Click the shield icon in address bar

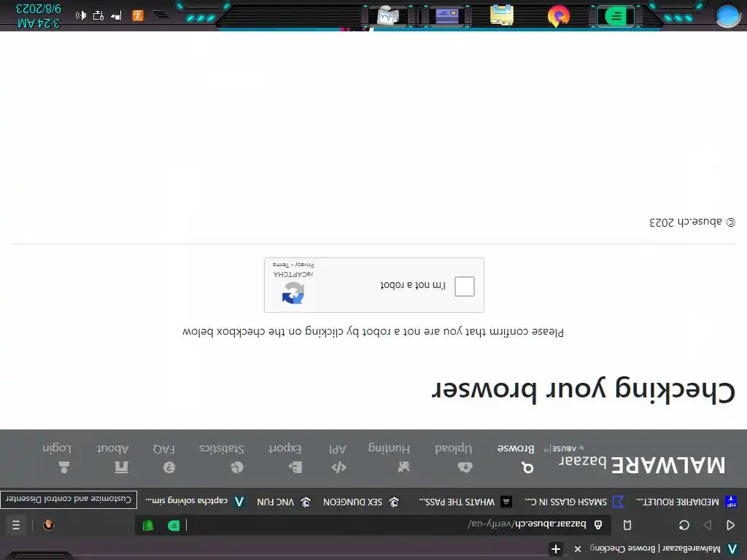point(598,525)
